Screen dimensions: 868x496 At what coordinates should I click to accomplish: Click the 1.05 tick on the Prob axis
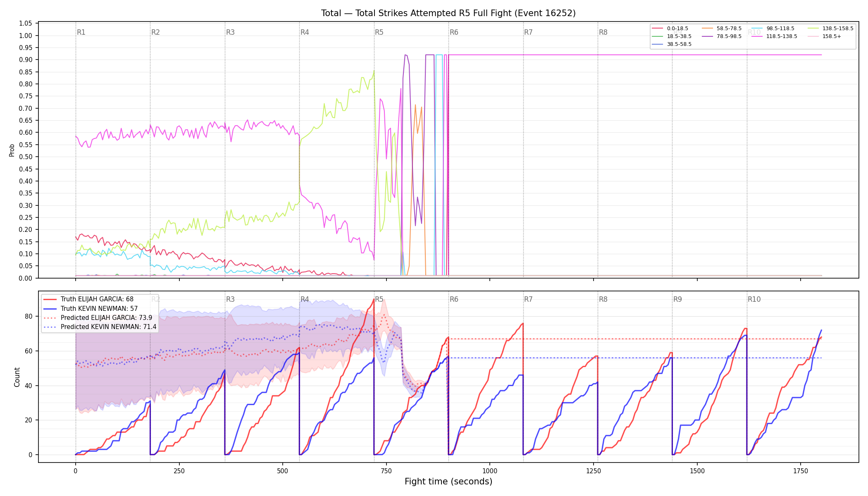26,24
